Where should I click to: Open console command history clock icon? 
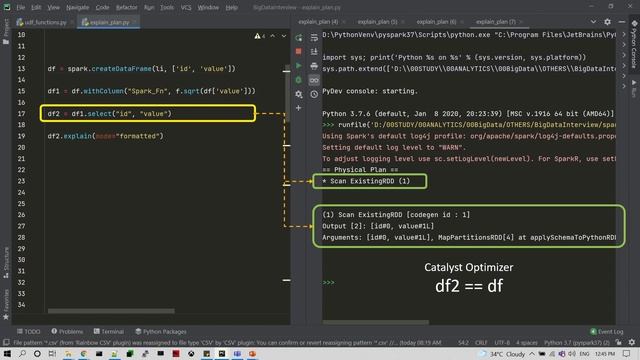pyautogui.click(x=314, y=94)
